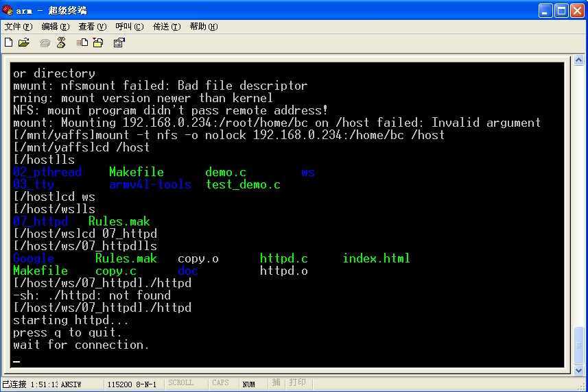
Task: Click the demo.c file name
Action: 225,172
